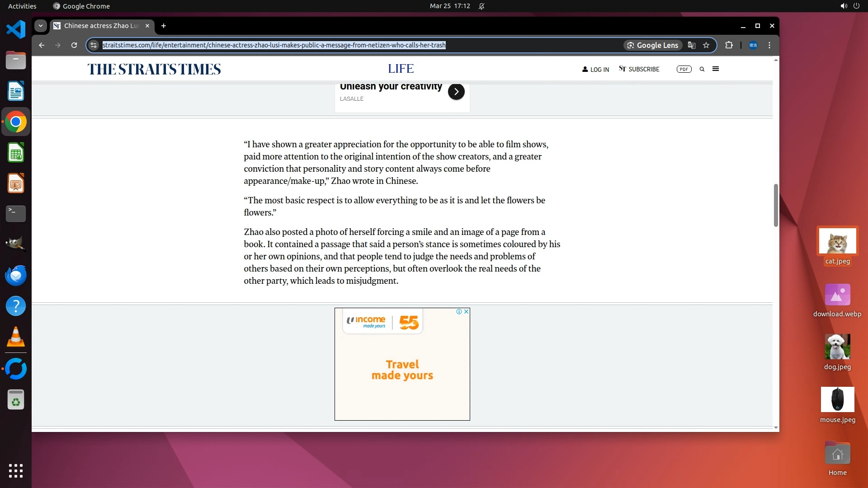Open the Straits Times hamburger menu
Viewport: 868px width, 488px height.
[x=716, y=69]
